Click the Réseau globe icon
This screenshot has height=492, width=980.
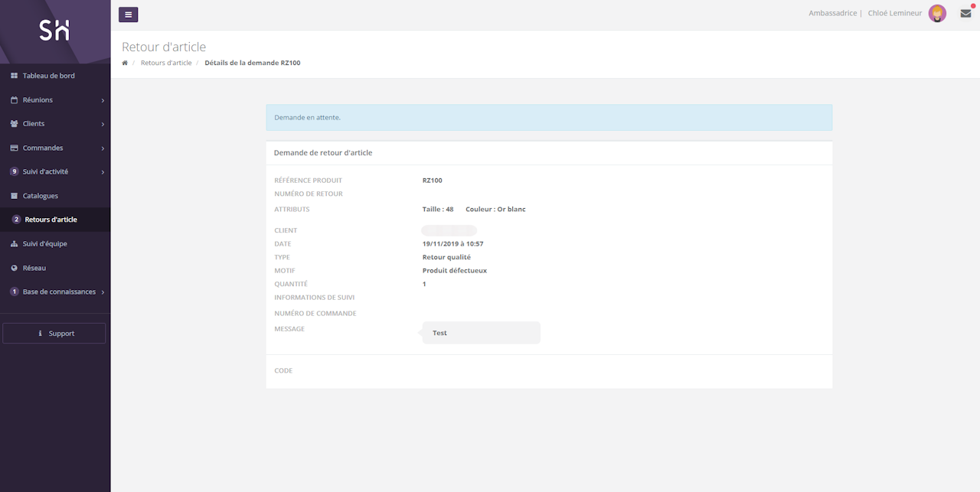click(x=14, y=269)
